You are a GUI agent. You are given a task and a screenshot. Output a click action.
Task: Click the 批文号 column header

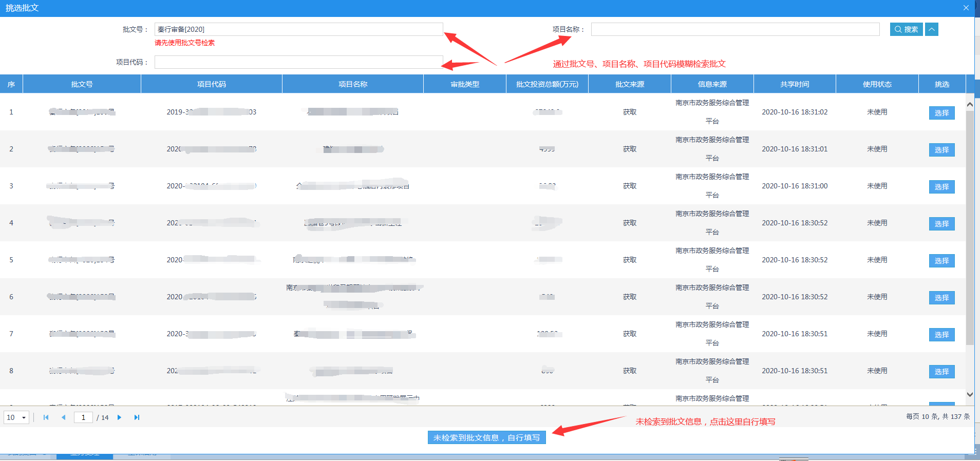(82, 84)
